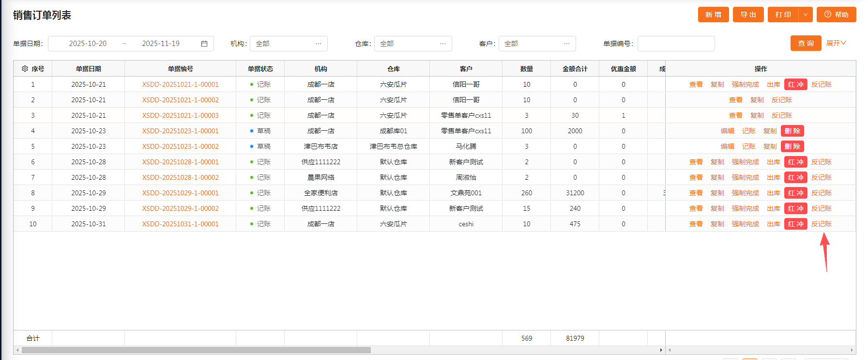Click the main table scrollbar right arrow
Viewport: 868px width, 360px height.
pos(661,350)
